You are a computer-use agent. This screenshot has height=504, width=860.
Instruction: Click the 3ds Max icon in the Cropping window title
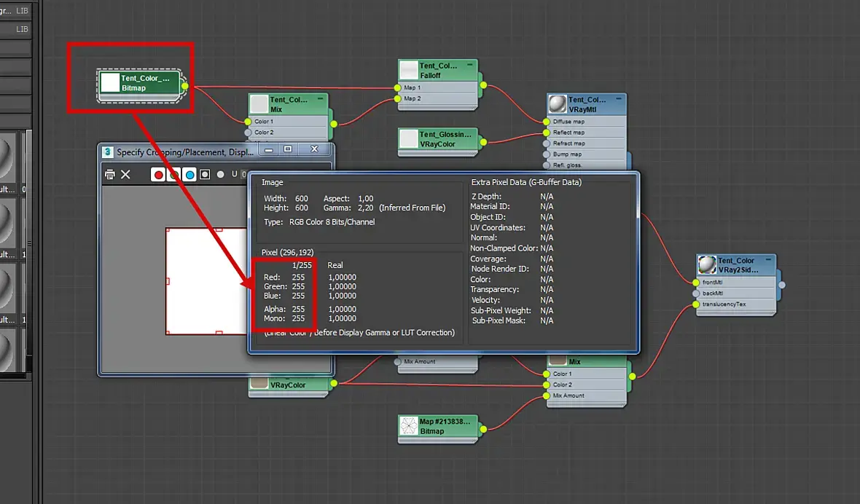click(108, 151)
